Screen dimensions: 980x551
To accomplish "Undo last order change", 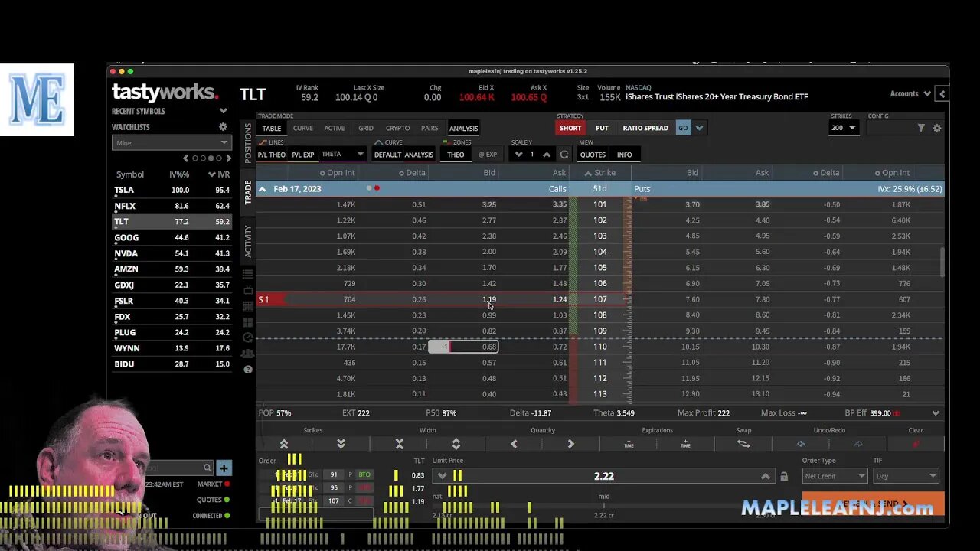I will pos(801,444).
